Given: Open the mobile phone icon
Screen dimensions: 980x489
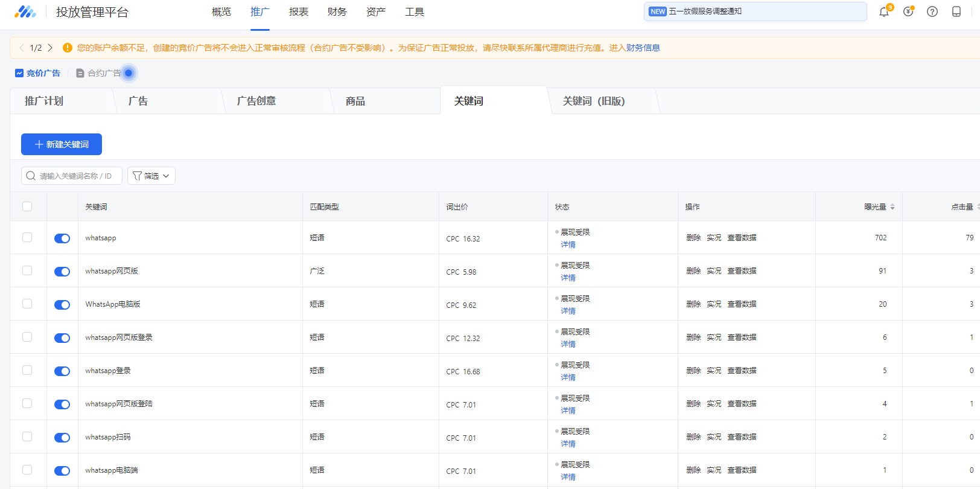Looking at the screenshot, I should 956,11.
